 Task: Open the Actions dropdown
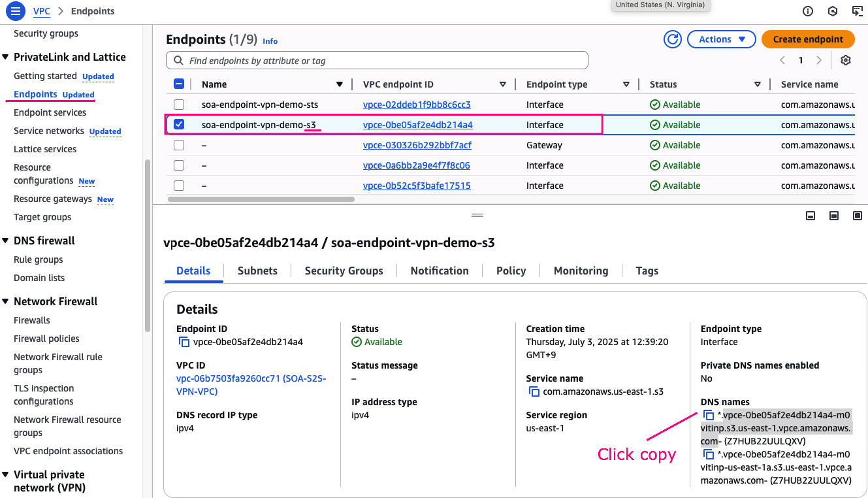pos(721,39)
